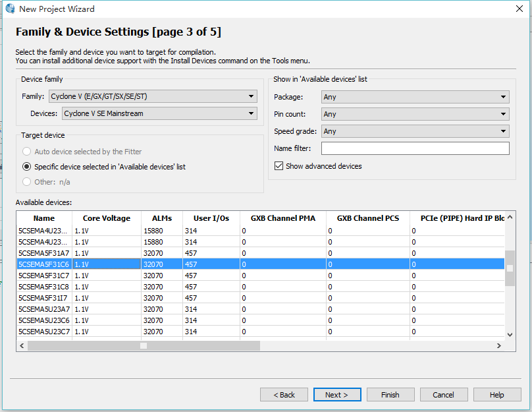This screenshot has width=532, height=412.
Task: Sort by the User I/Os column header
Action: pyautogui.click(x=211, y=218)
